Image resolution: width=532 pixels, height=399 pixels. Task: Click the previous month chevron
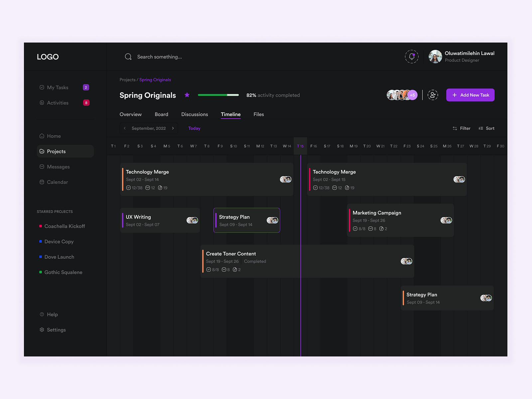[x=125, y=128]
